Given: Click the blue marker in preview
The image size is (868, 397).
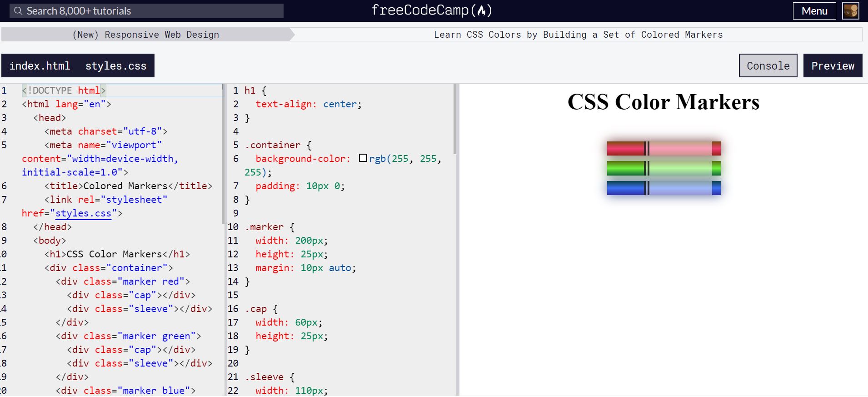Looking at the screenshot, I should [x=663, y=188].
